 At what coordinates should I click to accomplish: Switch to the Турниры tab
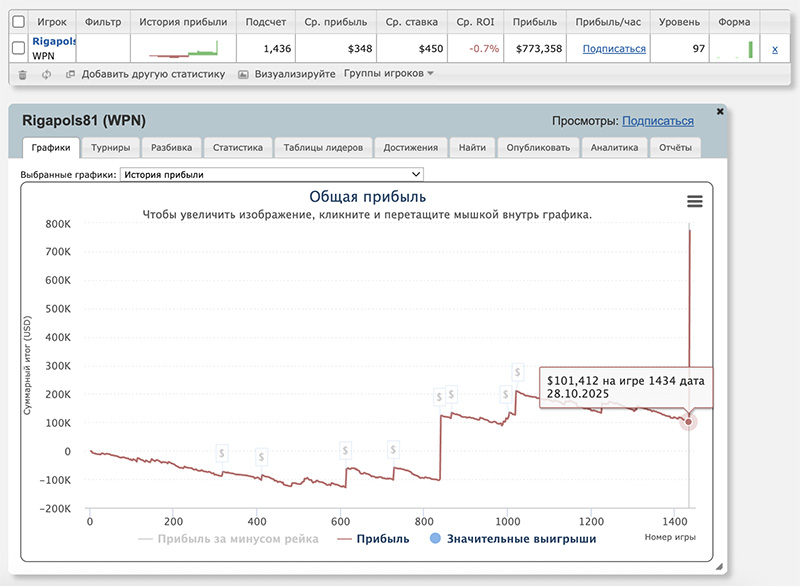tap(109, 148)
